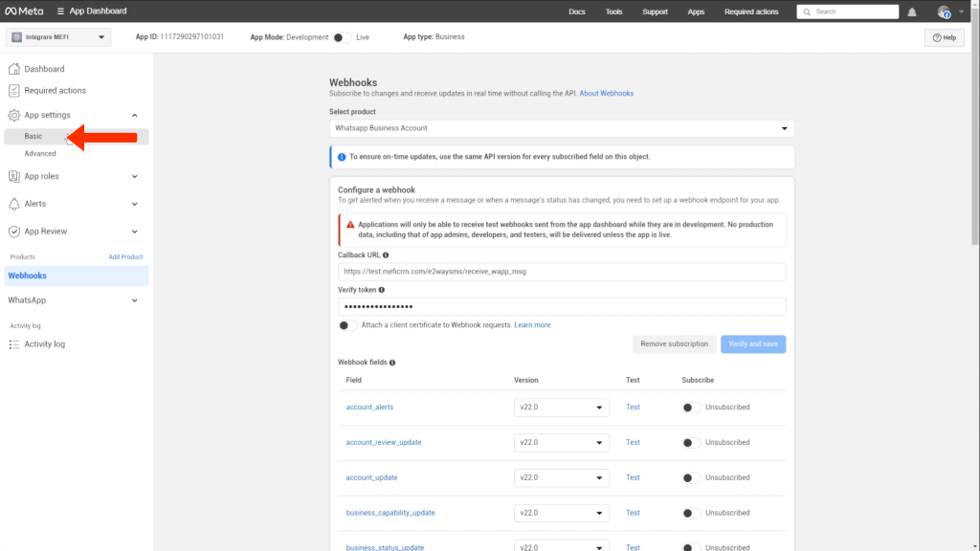Expand the WhatsApp product chevron
The width and height of the screenshot is (980, 551).
pyautogui.click(x=134, y=300)
